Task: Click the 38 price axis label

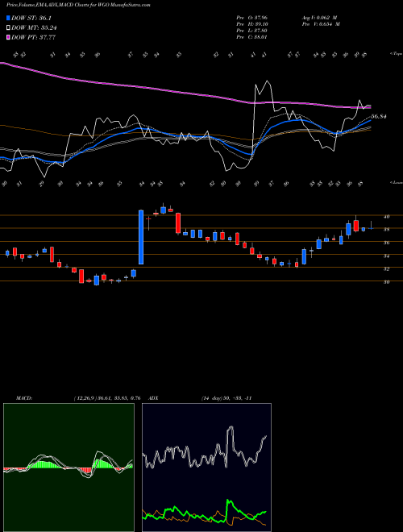Action: click(x=386, y=230)
